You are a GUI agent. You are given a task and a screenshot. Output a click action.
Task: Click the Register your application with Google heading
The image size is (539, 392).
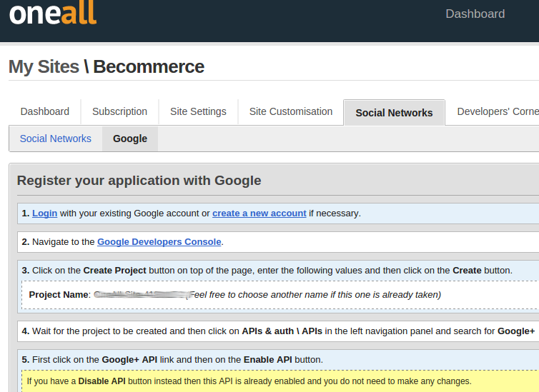(139, 181)
